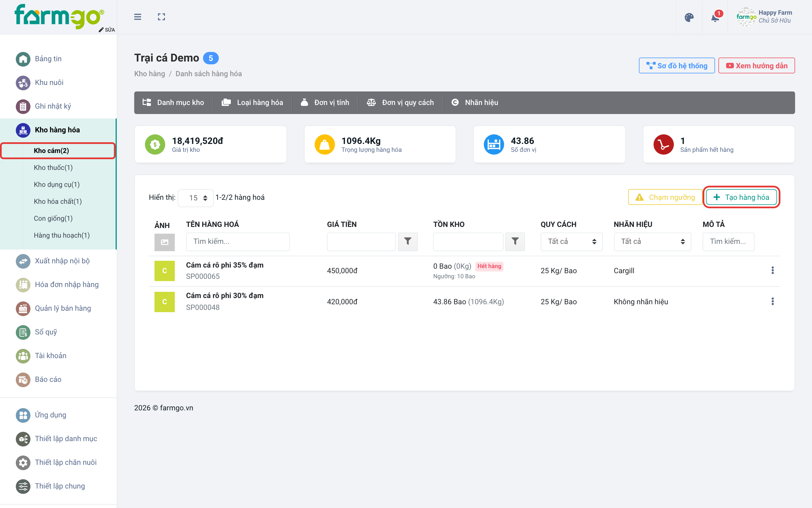Screen dimensions: 812x508
Task: Toggle the hamburger sidebar menu icon
Action: [x=138, y=17]
